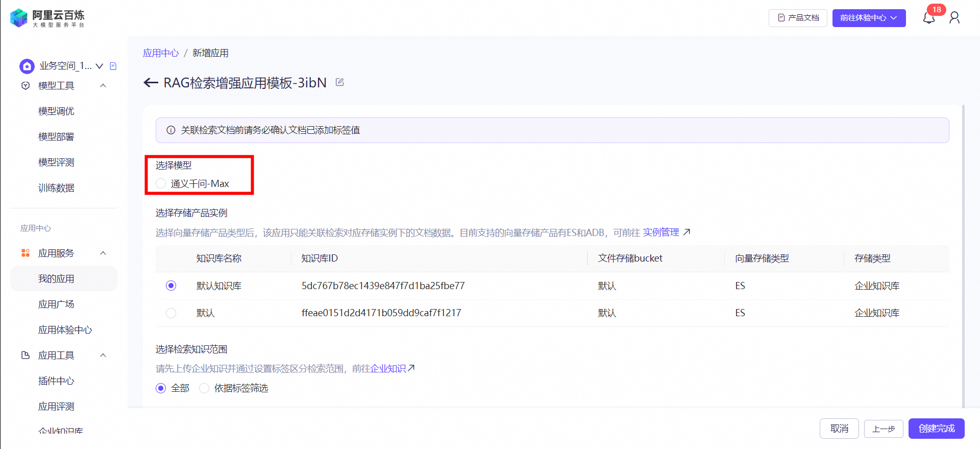Open the 实例管理 link
This screenshot has height=449, width=980.
coord(660,232)
